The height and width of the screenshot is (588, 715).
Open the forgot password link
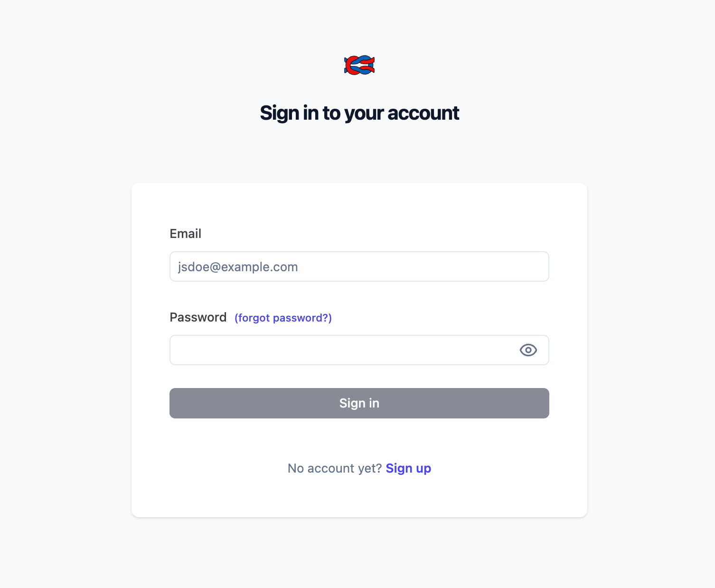(283, 318)
